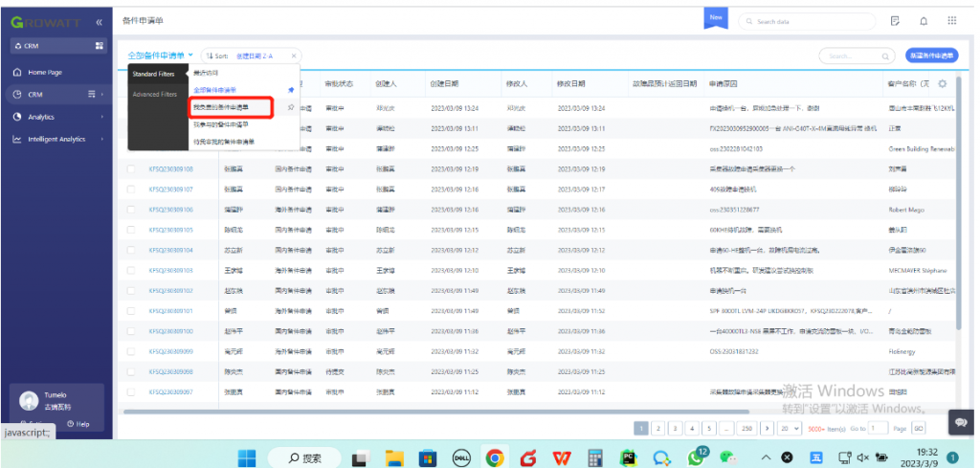Choose the 待我审批的备件申请单 filter
The height and width of the screenshot is (468, 980).
coord(224,142)
